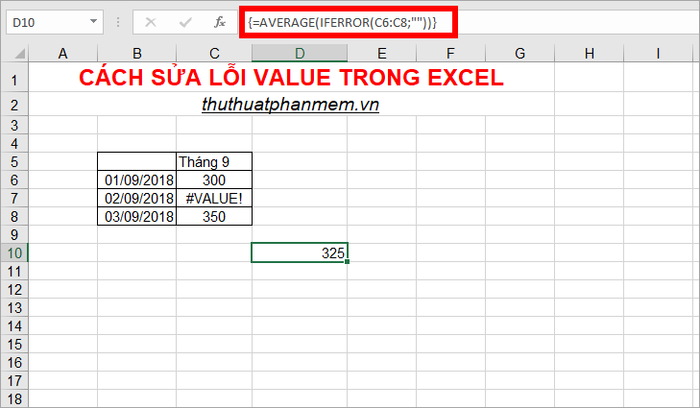
Task: Select cell D10 showing 325
Action: coord(300,253)
